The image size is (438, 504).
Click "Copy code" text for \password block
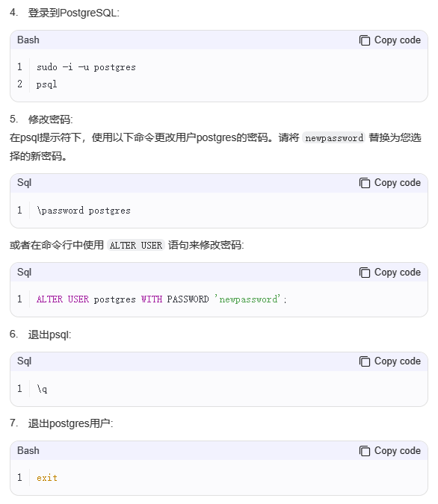[x=398, y=183]
